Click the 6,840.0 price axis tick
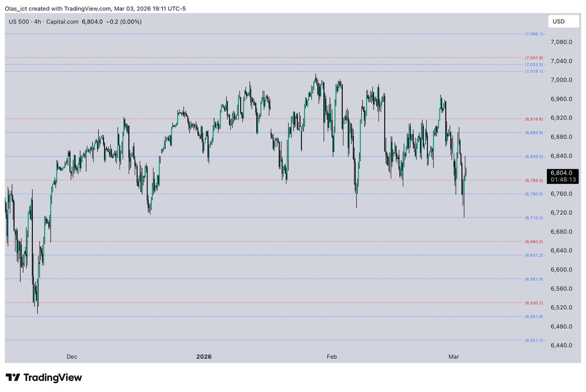Screen dimensions: 586x392 tap(561, 156)
